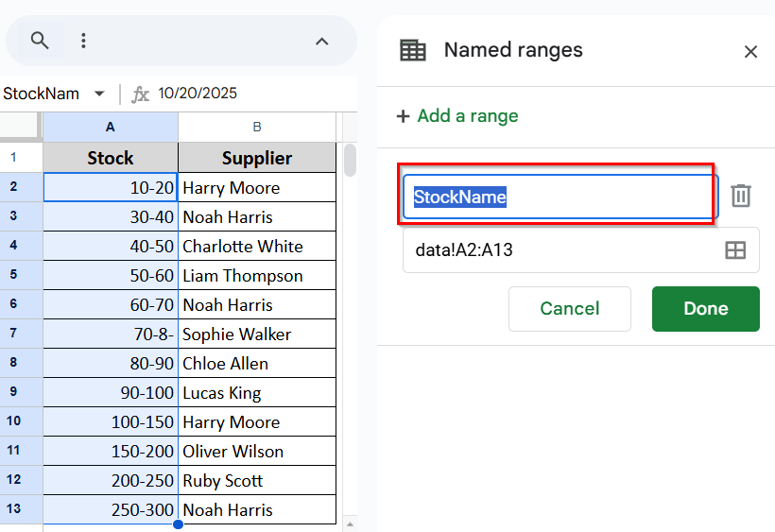This screenshot has width=775, height=532.
Task: Select row 1 header
Action: 21,158
